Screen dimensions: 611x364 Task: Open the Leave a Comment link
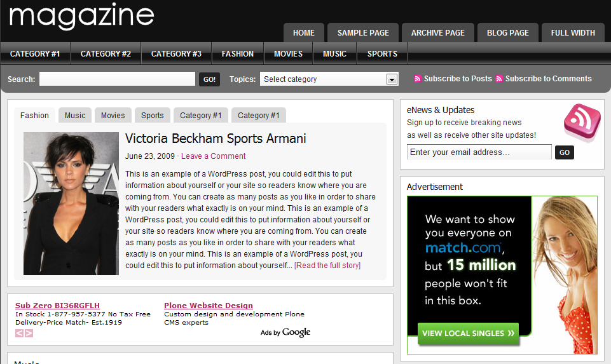pyautogui.click(x=213, y=156)
